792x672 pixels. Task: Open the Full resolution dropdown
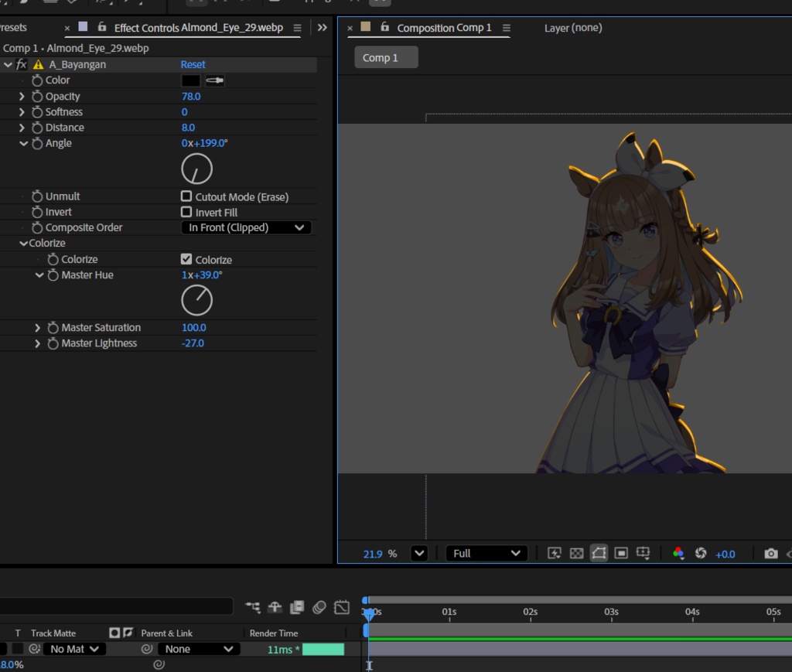pyautogui.click(x=486, y=554)
